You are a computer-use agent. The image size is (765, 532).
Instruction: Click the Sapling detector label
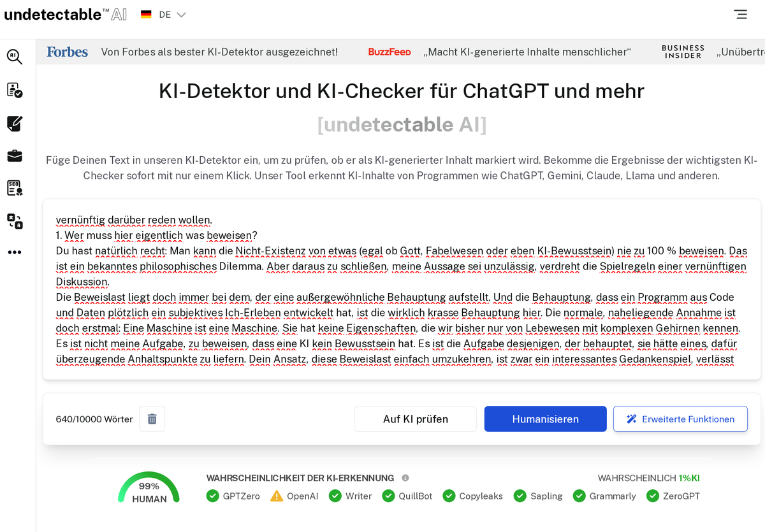pos(546,496)
